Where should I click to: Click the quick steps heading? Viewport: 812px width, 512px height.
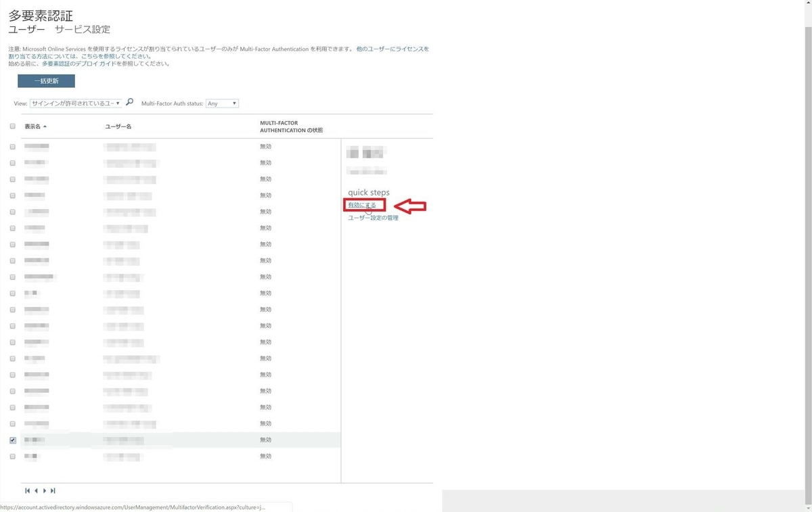point(369,193)
